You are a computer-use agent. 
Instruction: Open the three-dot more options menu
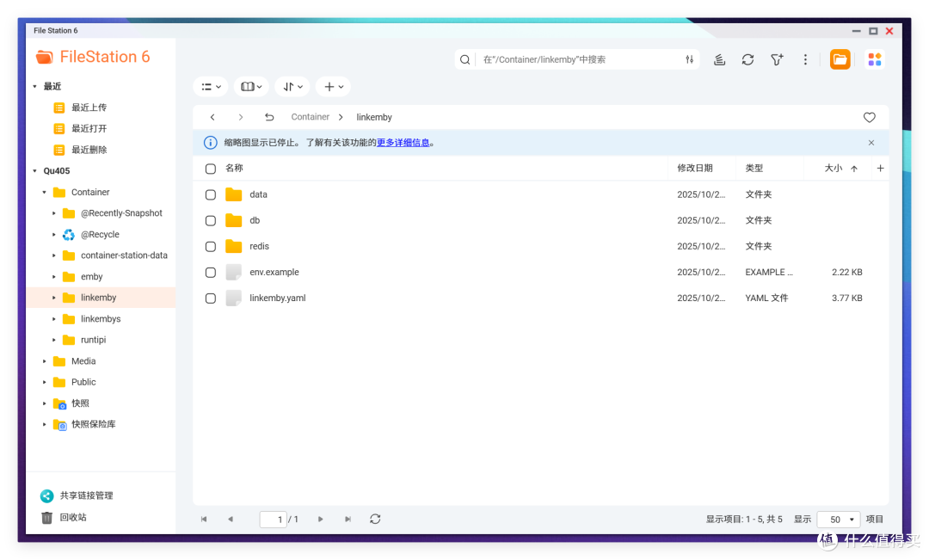pyautogui.click(x=805, y=59)
